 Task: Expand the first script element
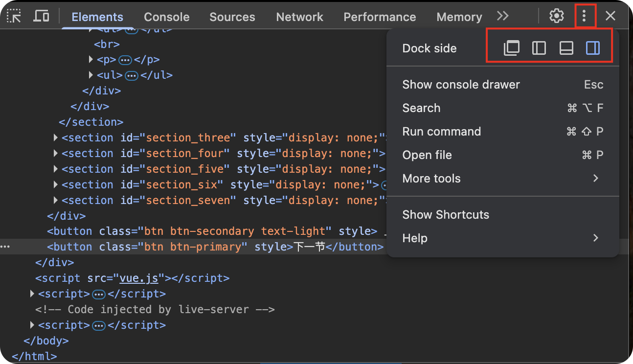32,294
